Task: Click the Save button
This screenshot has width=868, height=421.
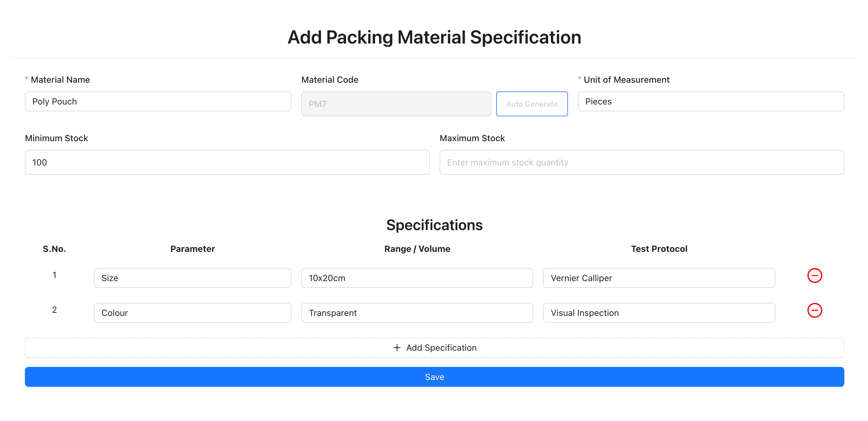Action: pos(434,377)
